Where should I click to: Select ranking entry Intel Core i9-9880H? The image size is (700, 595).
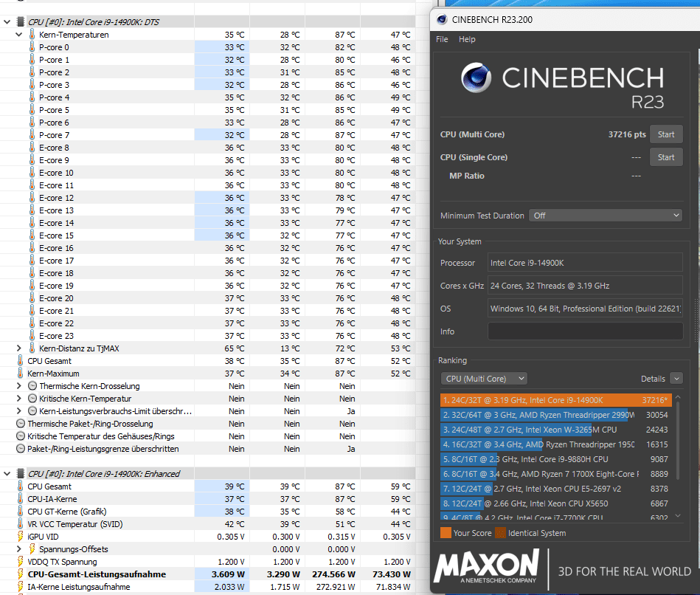556,459
